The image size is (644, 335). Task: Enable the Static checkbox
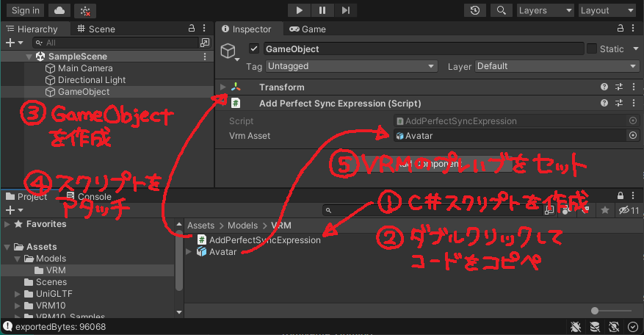[592, 49]
